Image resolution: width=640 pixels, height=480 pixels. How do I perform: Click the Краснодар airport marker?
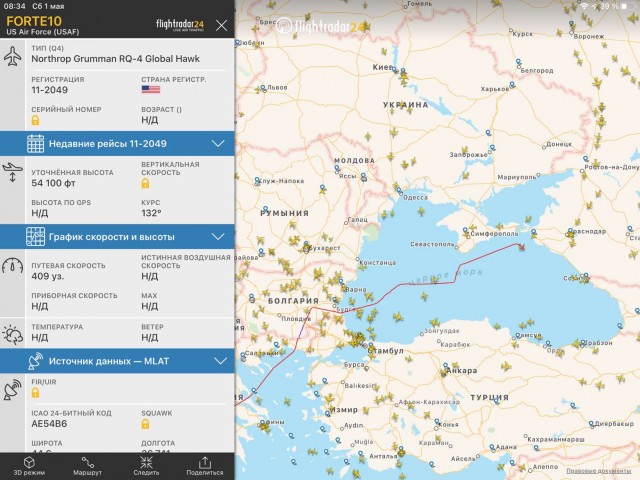(570, 231)
